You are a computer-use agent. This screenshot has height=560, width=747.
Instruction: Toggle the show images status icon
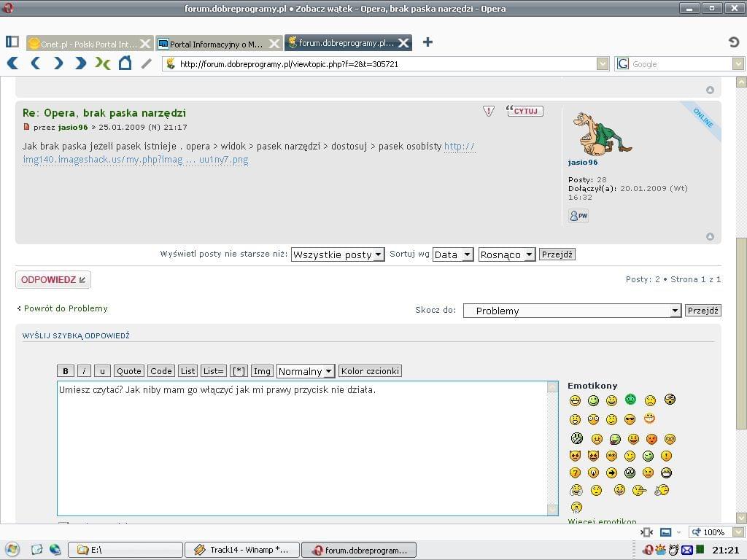point(665,532)
